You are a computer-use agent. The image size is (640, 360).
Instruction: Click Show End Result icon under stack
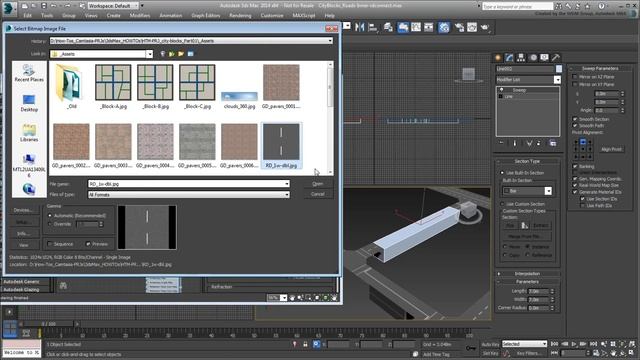click(x=514, y=143)
